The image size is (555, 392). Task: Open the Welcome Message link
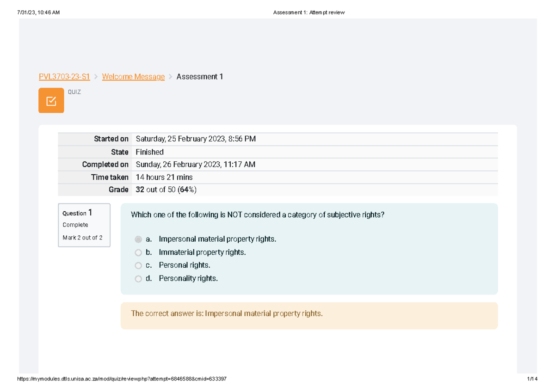[x=133, y=77]
